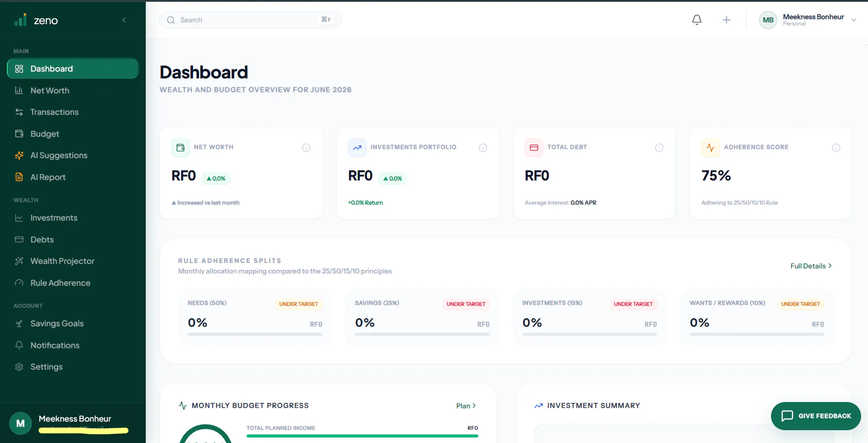Click the Budget wallet sidebar icon
The image size is (868, 443).
[x=19, y=134]
